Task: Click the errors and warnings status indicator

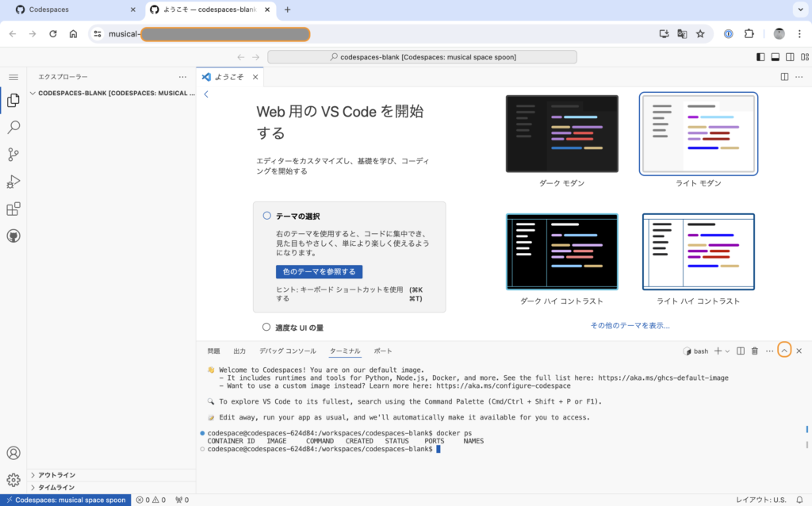Action: 151,500
